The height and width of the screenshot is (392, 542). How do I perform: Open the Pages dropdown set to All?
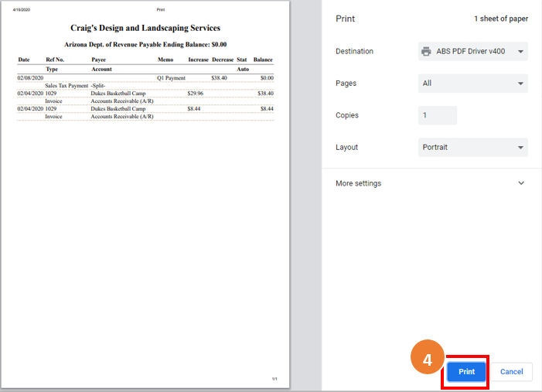point(473,84)
